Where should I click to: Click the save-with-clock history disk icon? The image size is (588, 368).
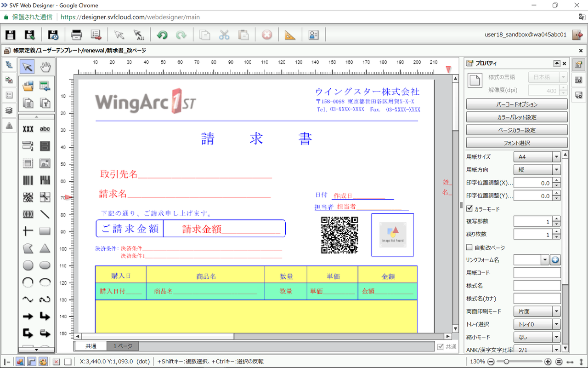[53, 34]
